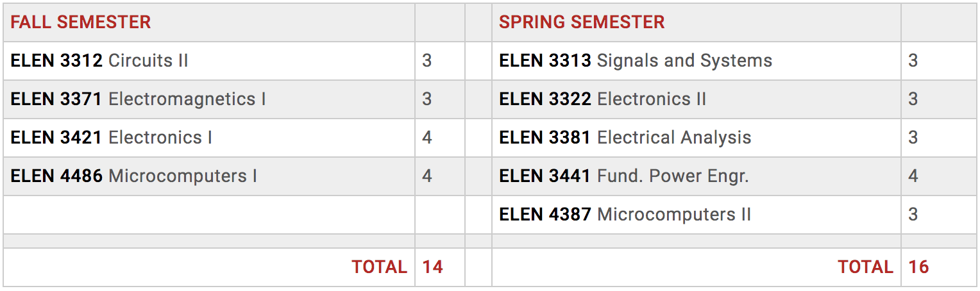Screen dimensions: 980x291
Task: Click the credit value for Circuits II
Action: pos(427,61)
